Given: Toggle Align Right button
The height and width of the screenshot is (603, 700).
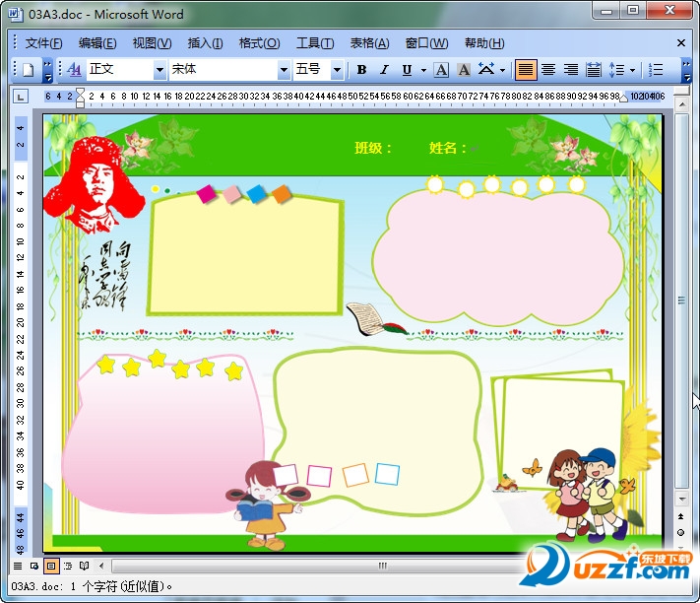Looking at the screenshot, I should [x=571, y=70].
